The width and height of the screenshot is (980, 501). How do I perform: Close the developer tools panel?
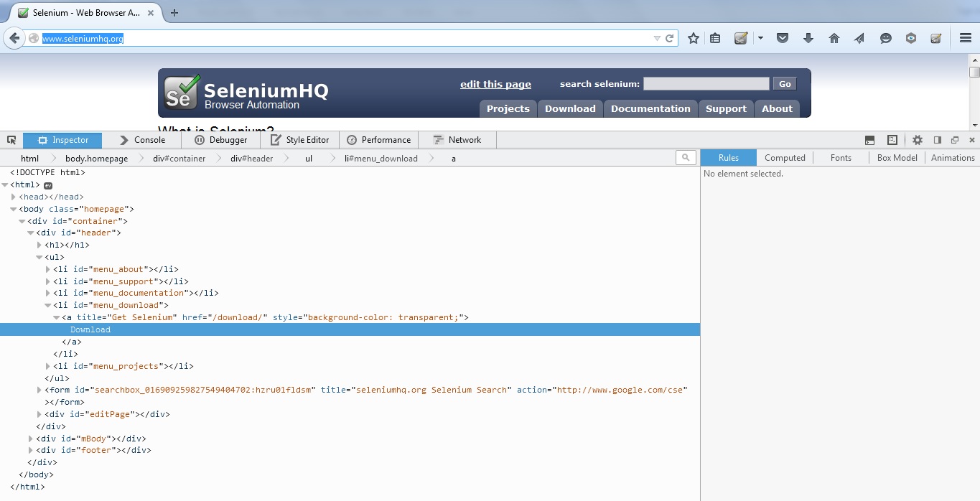point(972,140)
